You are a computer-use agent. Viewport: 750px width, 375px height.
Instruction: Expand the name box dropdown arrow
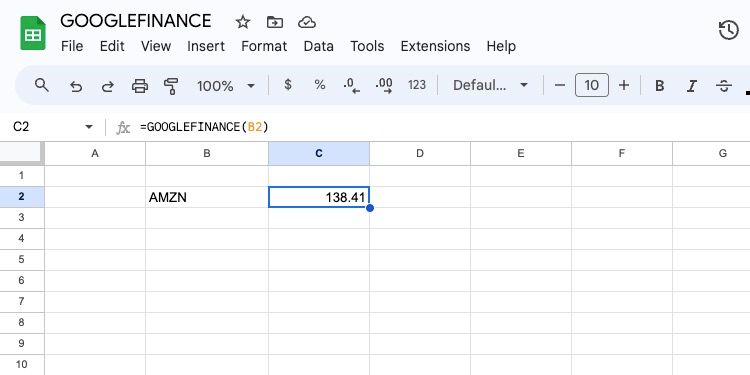point(88,127)
